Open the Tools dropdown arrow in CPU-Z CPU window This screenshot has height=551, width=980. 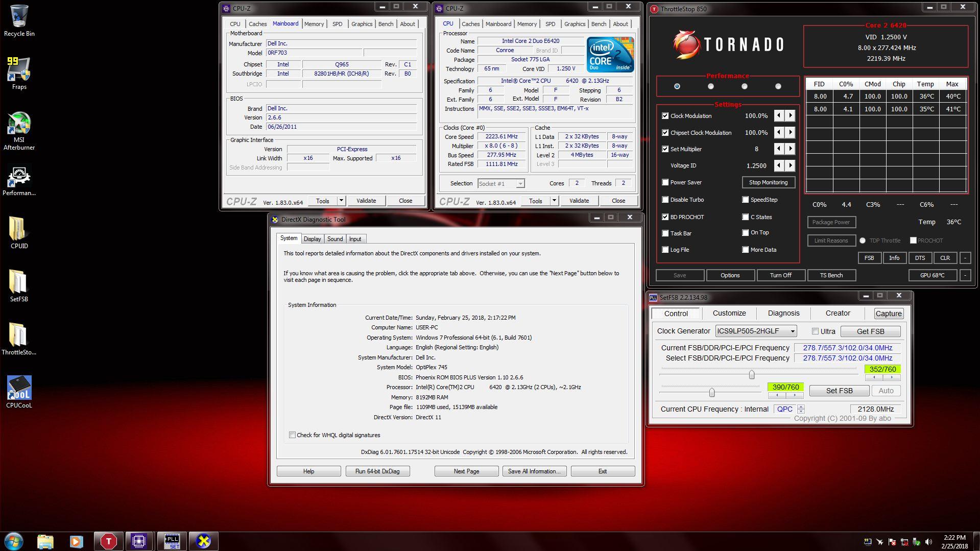click(x=554, y=201)
